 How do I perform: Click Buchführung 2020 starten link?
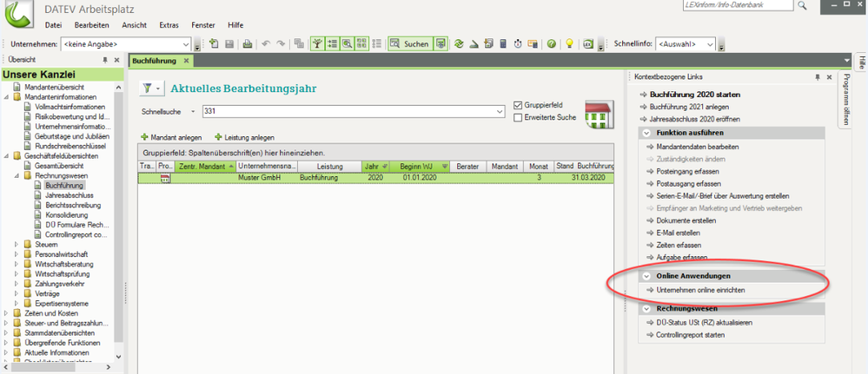tap(695, 95)
